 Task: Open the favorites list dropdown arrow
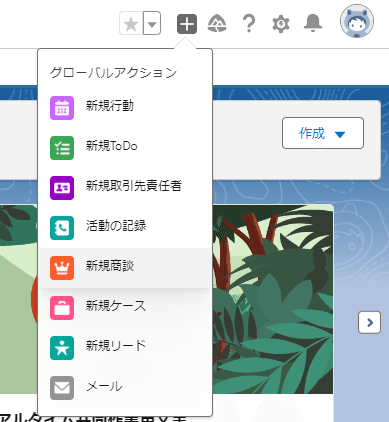pyautogui.click(x=152, y=24)
